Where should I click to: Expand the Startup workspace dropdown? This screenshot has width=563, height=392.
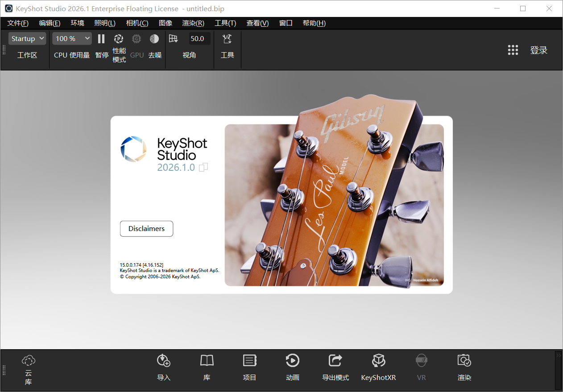tap(27, 39)
